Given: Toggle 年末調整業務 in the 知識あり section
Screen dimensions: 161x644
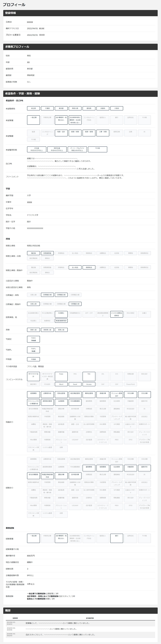Looking at the screenshot, I should [75, 402].
